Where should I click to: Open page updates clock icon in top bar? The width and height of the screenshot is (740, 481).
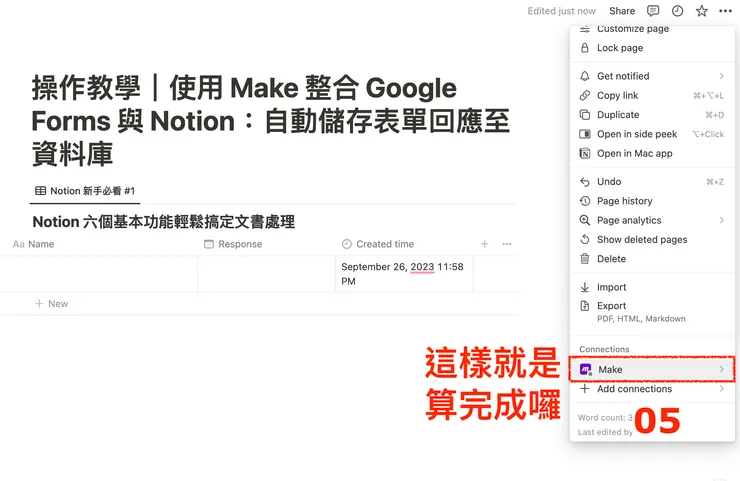[677, 11]
